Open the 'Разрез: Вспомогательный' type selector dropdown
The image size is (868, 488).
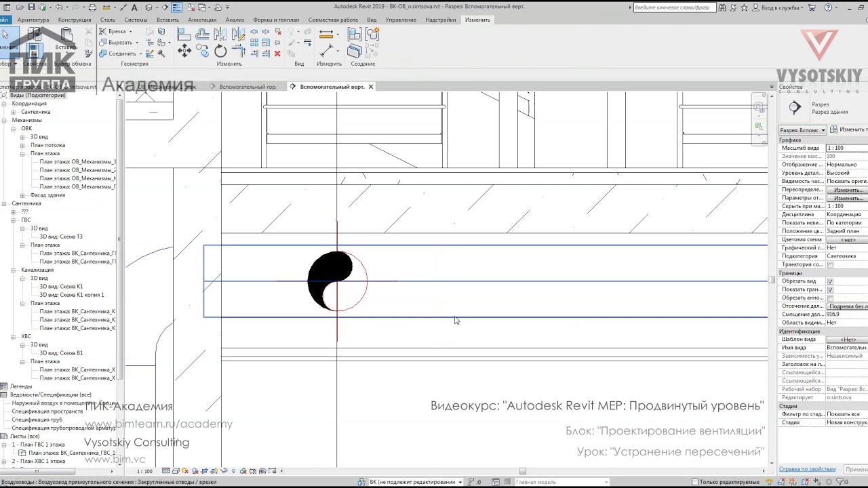823,130
